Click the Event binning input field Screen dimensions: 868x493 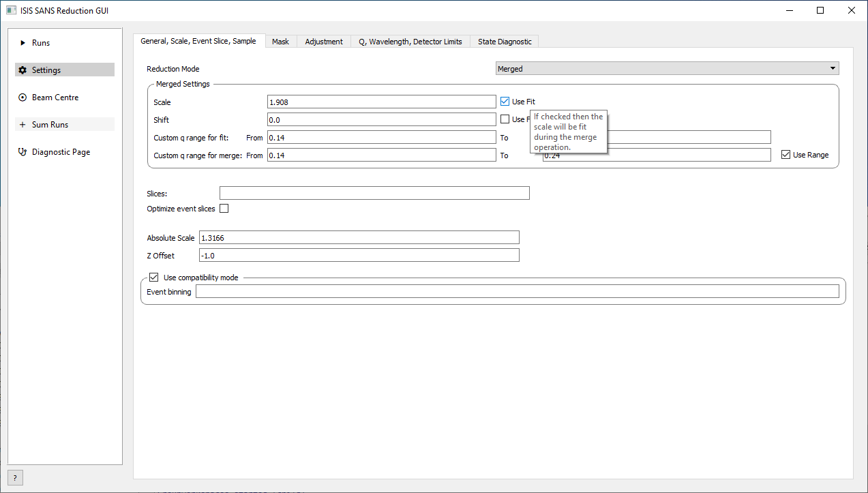point(517,292)
